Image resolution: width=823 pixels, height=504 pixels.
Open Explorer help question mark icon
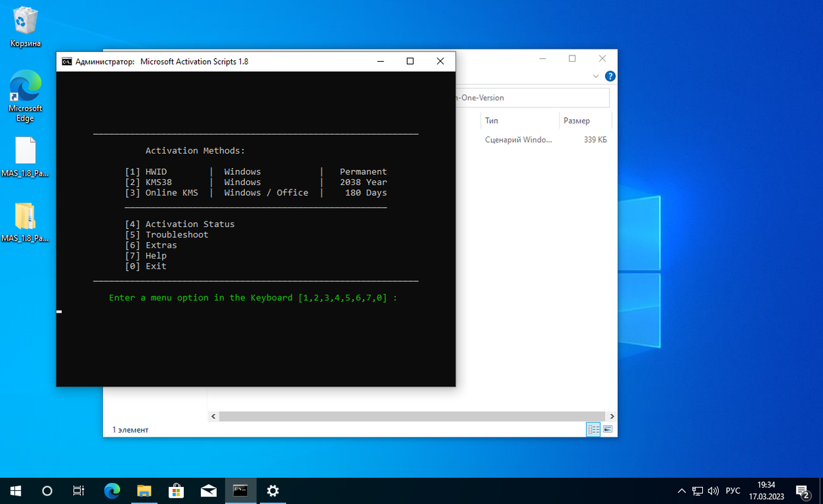pos(610,76)
